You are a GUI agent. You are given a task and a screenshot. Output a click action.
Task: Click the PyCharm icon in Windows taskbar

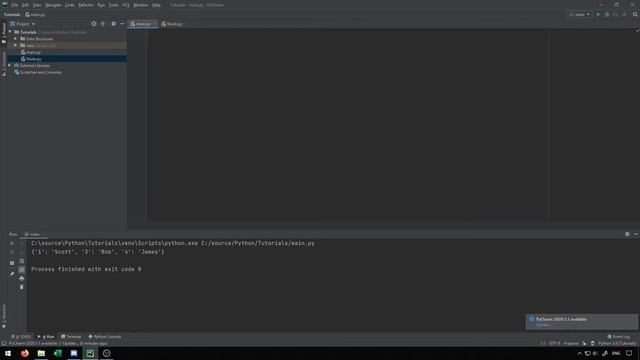point(90,353)
